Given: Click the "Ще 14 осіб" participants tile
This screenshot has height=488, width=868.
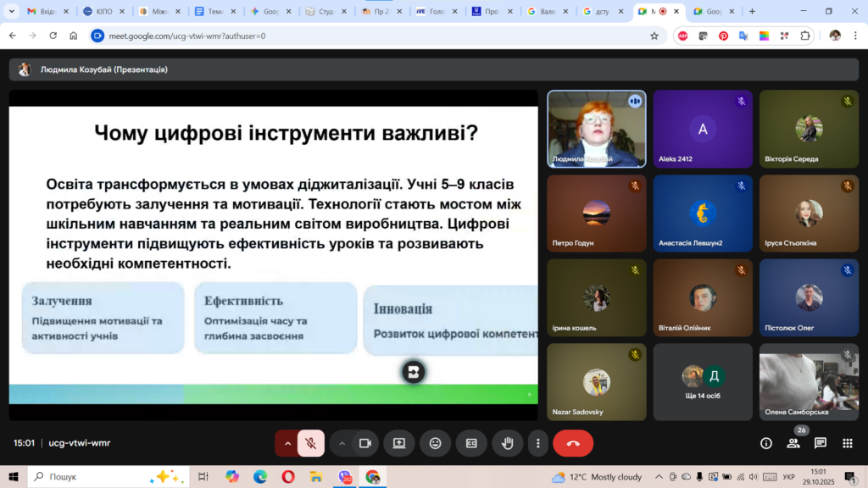Looking at the screenshot, I should (703, 382).
